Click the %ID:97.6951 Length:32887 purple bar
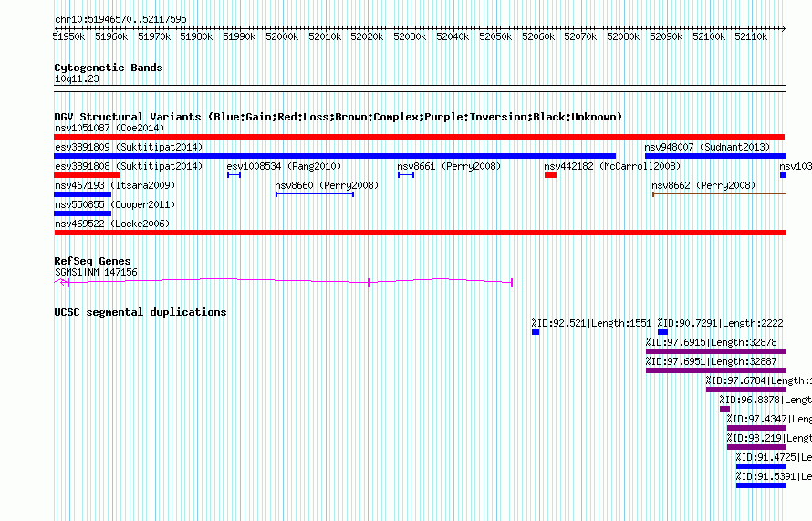The width and height of the screenshot is (812, 521). (x=716, y=370)
